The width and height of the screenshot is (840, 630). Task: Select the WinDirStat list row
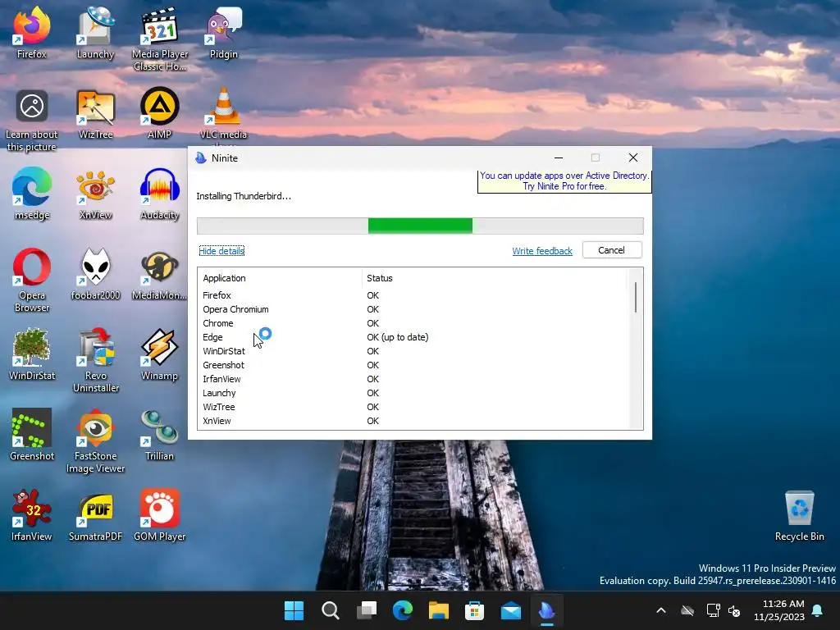412,351
